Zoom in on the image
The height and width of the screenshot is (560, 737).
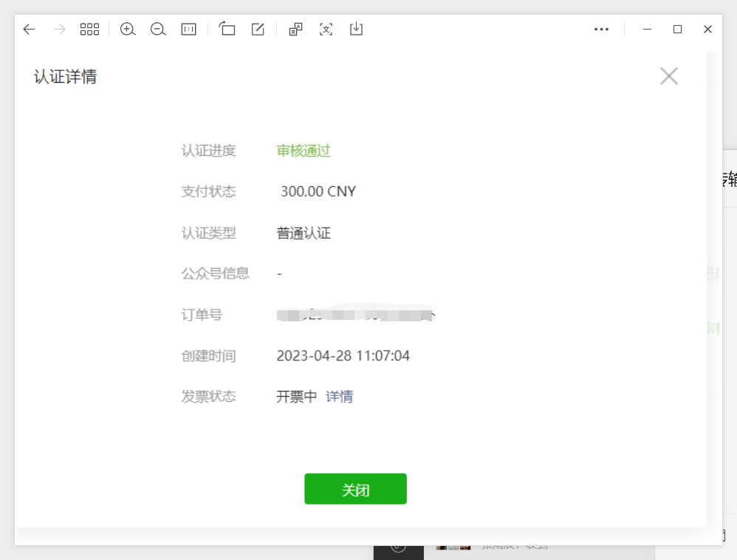127,29
